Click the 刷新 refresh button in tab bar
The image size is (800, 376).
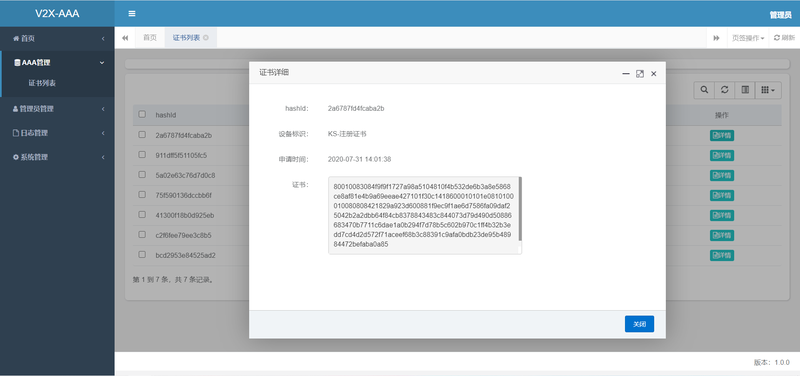(x=784, y=38)
